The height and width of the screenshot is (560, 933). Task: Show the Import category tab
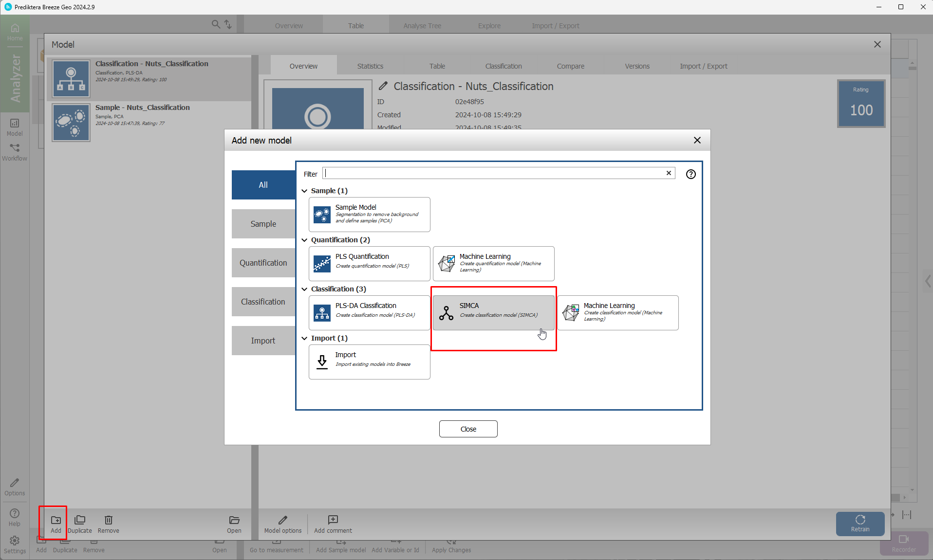click(x=263, y=341)
